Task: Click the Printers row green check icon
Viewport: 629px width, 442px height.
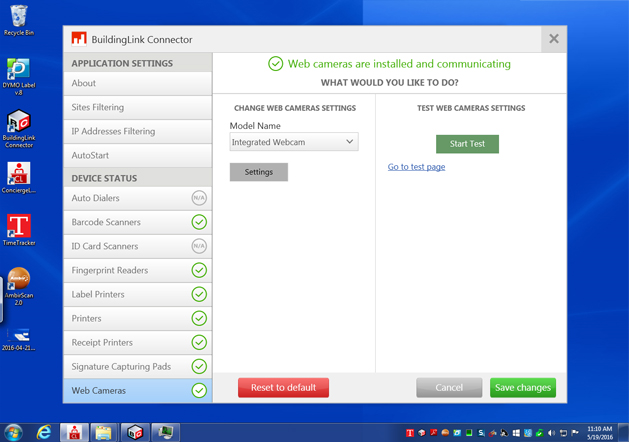Action: 199,318
